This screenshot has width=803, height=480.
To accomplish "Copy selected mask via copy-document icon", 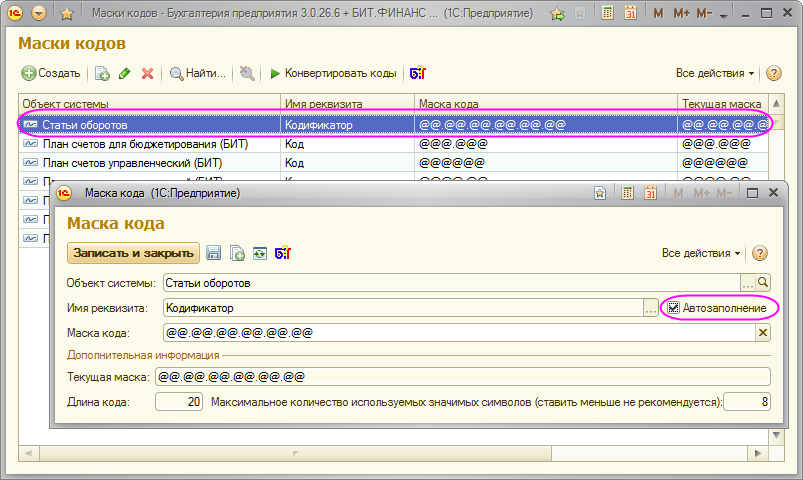I will click(102, 73).
